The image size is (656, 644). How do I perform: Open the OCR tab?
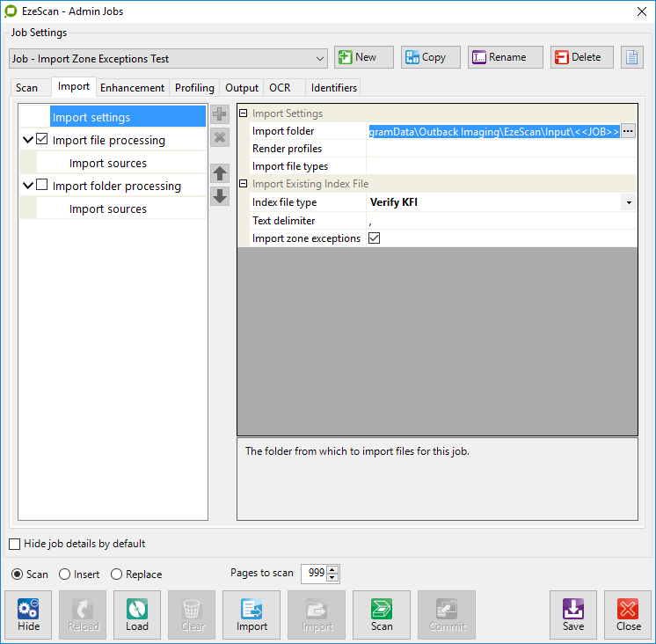tap(280, 88)
